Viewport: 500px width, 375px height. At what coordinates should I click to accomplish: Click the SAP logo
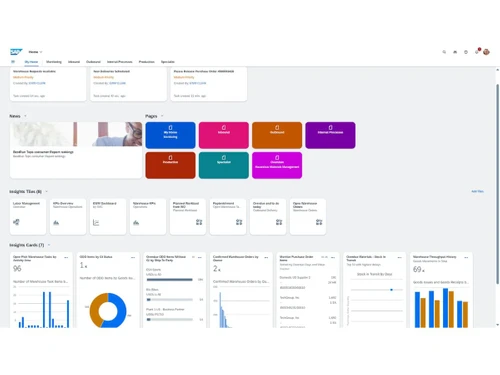tap(16, 52)
